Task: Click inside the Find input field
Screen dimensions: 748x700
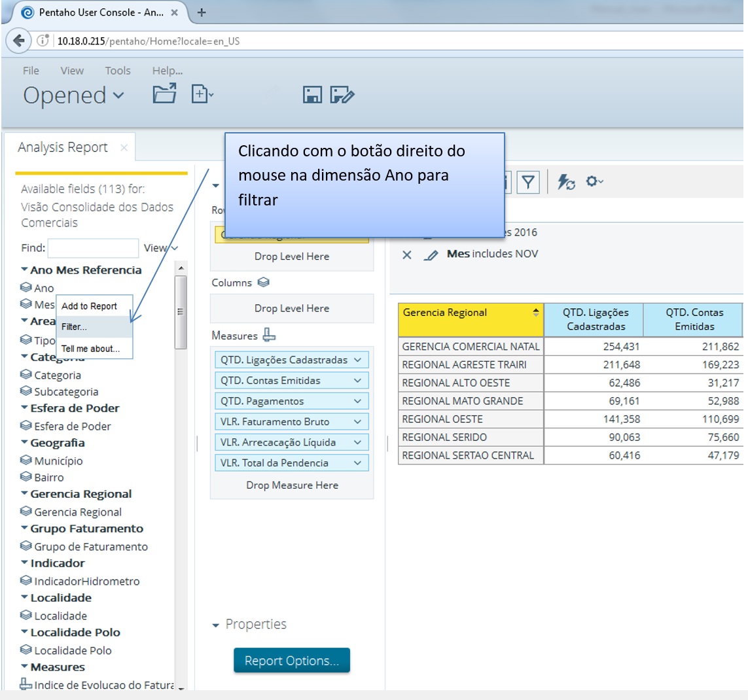Action: (92, 248)
